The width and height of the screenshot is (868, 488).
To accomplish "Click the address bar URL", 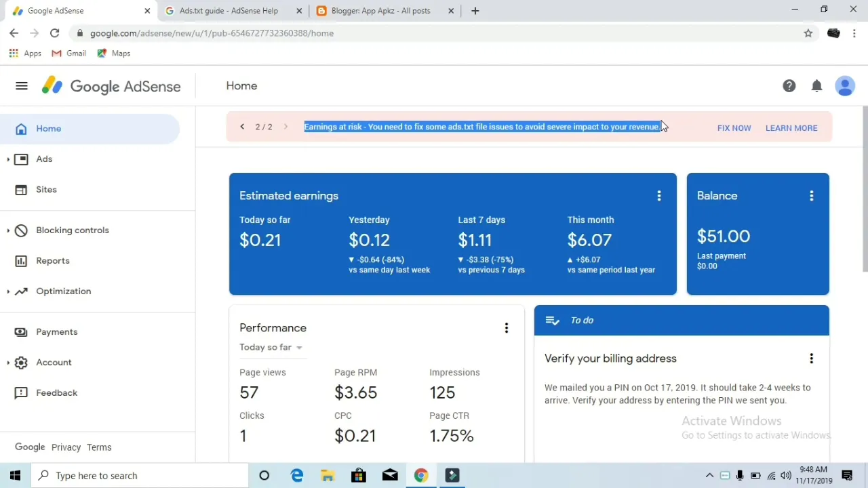I will 212,33.
